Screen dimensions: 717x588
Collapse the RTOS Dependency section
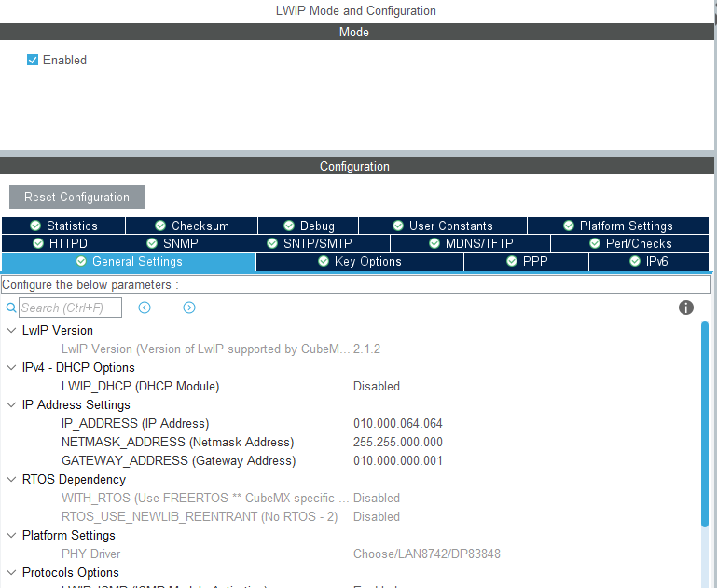point(11,479)
